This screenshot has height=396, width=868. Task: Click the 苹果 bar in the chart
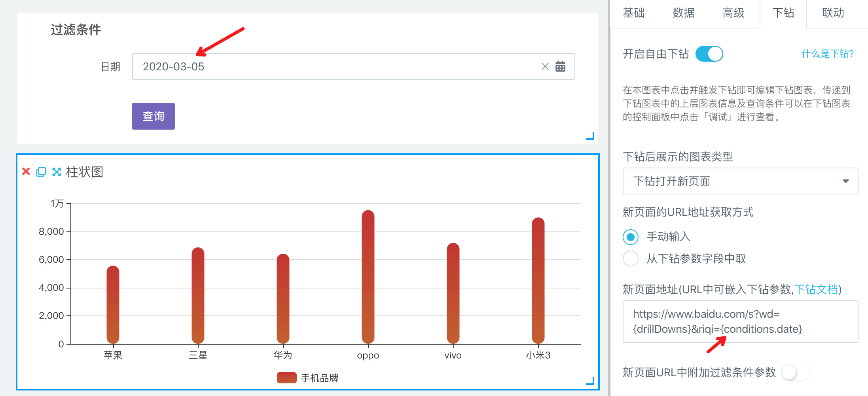113,305
